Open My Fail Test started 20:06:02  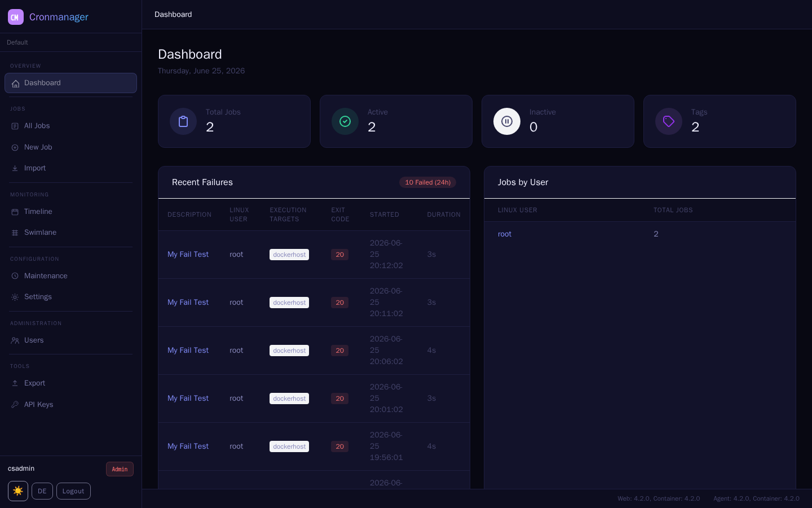(188, 351)
